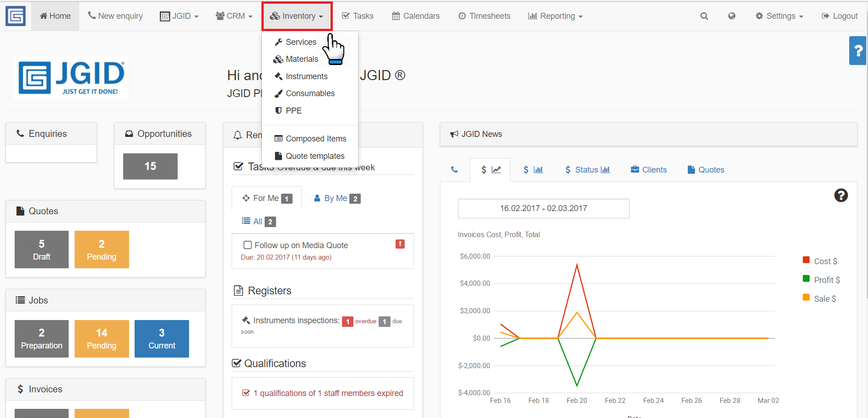Click the Qualifications section heading

269,364
